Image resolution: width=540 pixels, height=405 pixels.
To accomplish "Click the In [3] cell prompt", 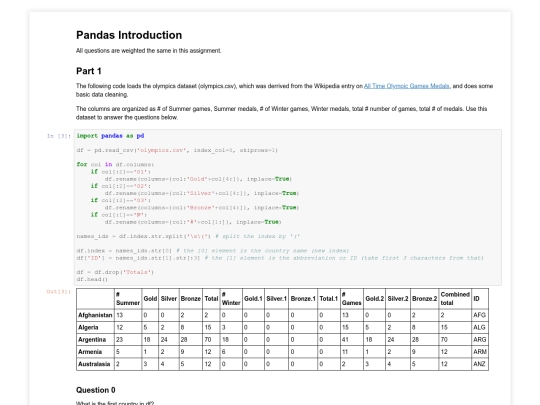I will pos(59,136).
